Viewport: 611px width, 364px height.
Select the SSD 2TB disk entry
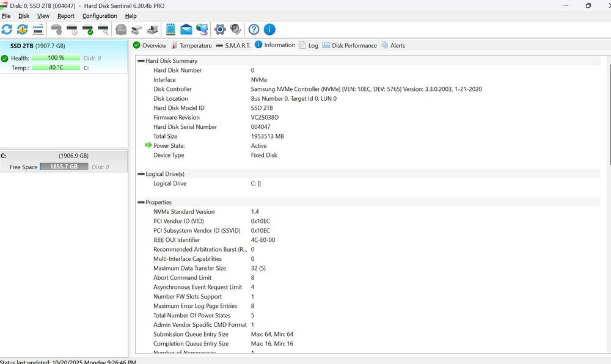(x=64, y=56)
